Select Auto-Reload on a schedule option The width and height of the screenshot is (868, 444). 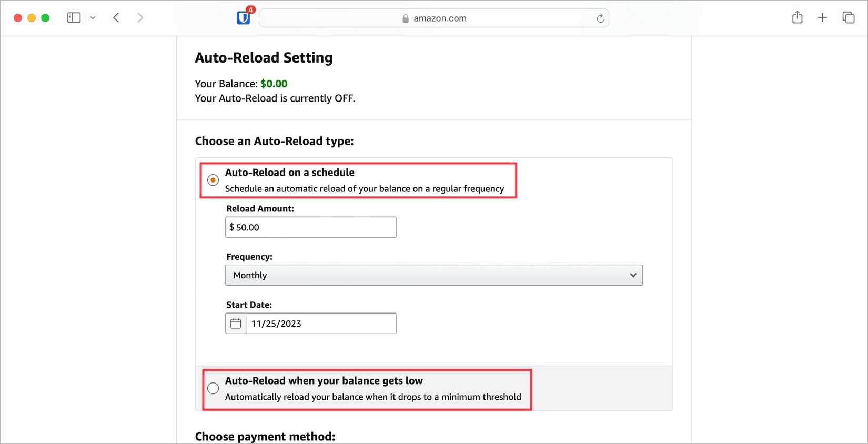pos(213,180)
